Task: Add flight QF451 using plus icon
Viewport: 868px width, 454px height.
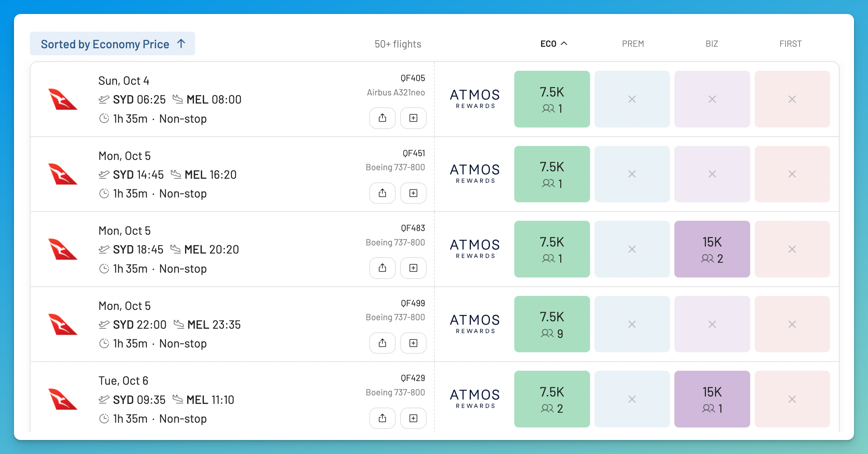Action: (x=413, y=193)
